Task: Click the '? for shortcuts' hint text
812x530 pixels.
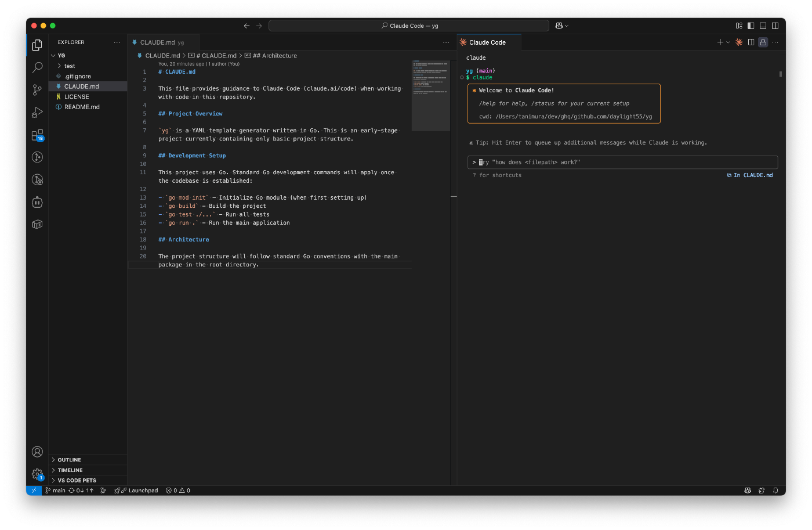Action: (x=497, y=175)
